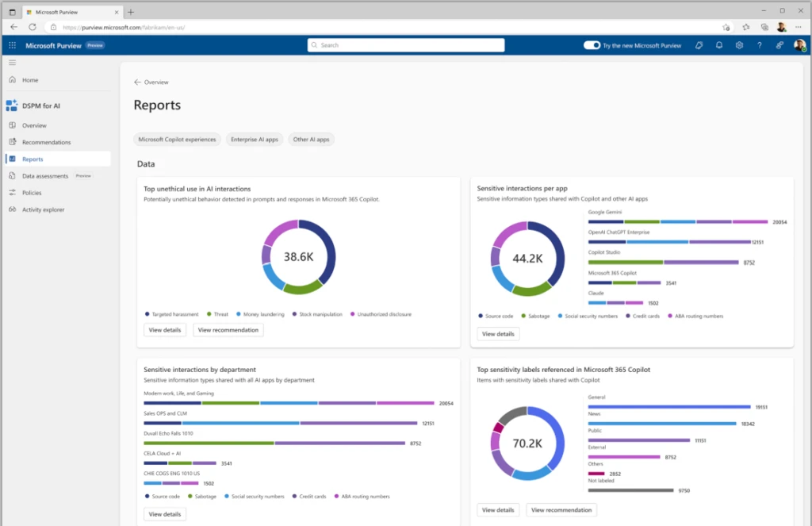Toggle Try the new Microsoft Purview switch

[x=591, y=45]
